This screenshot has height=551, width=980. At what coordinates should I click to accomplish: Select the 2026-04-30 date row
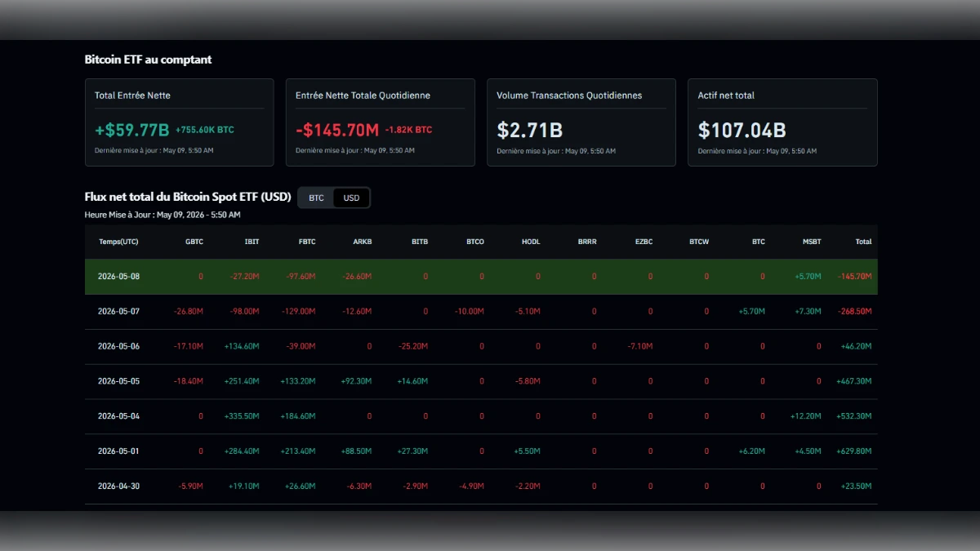tap(481, 487)
